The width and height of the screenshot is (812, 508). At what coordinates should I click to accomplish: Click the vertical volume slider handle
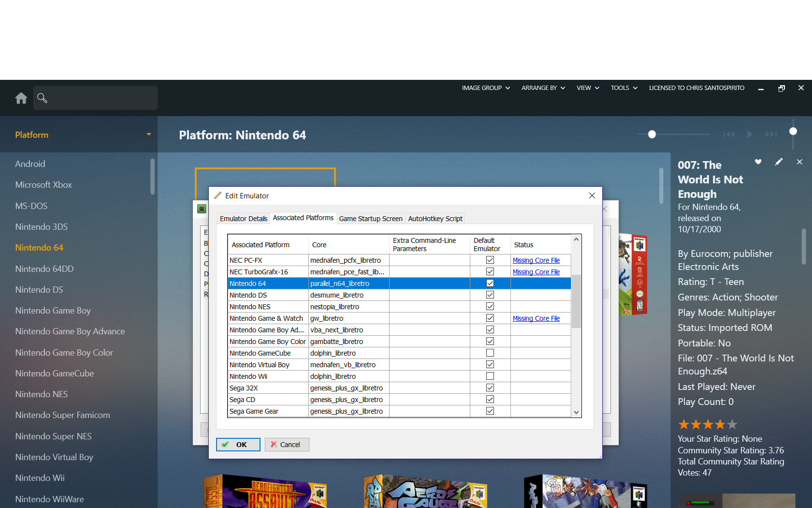pyautogui.click(x=793, y=131)
